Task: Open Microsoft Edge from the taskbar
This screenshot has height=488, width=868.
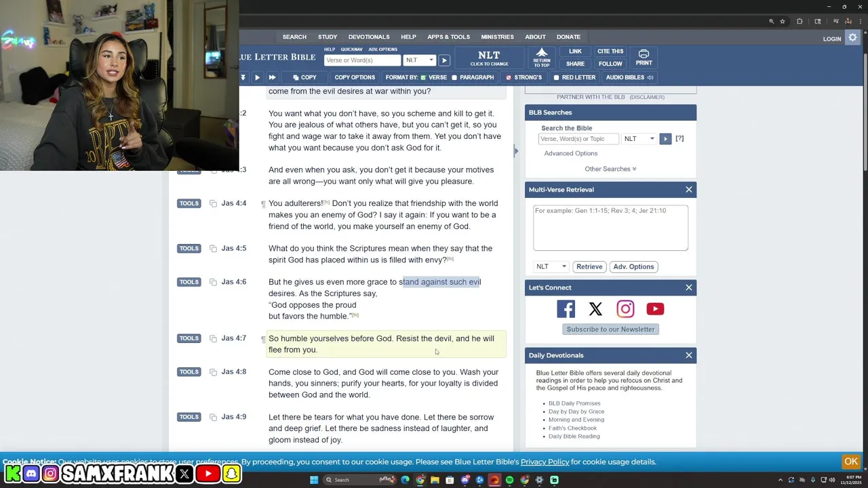Action: (405, 480)
